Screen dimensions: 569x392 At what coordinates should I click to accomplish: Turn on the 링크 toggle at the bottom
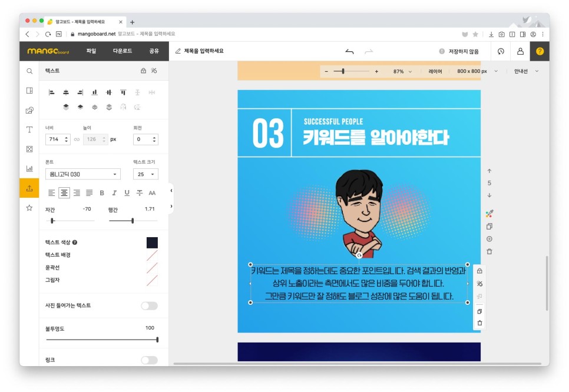150,360
